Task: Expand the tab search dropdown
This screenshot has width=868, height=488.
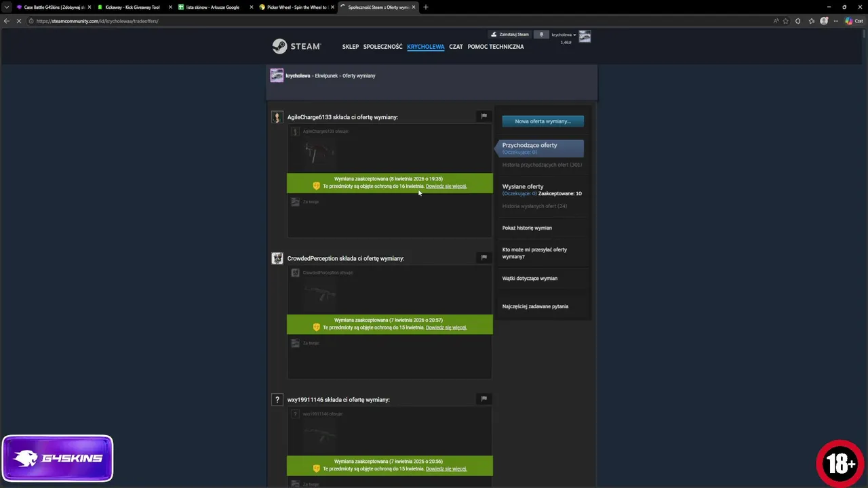Action: 6,7
